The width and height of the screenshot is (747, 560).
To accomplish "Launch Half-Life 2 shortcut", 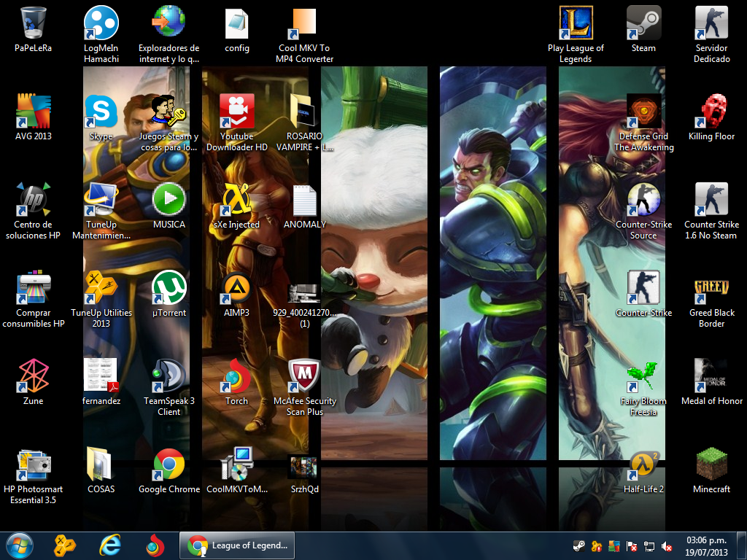I will click(643, 466).
